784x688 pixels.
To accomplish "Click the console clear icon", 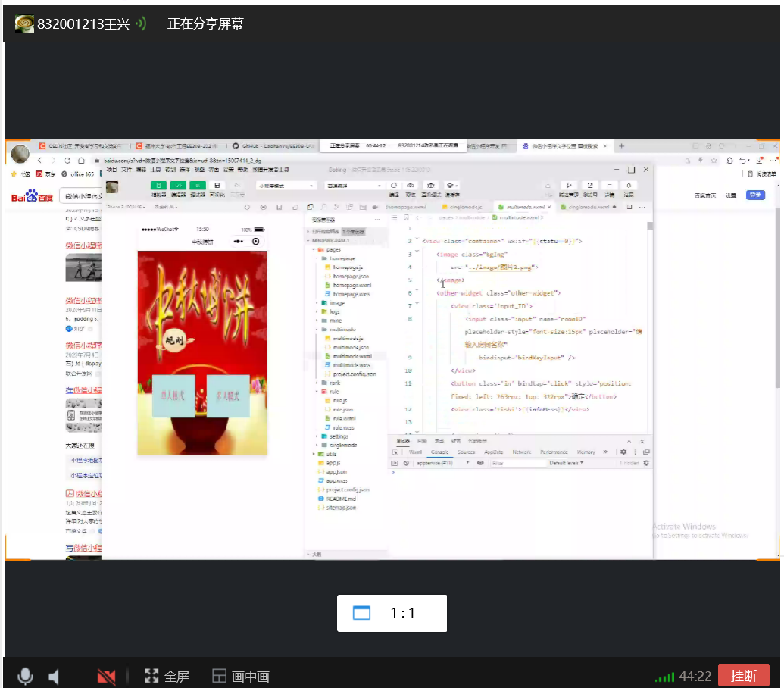I will 406,464.
